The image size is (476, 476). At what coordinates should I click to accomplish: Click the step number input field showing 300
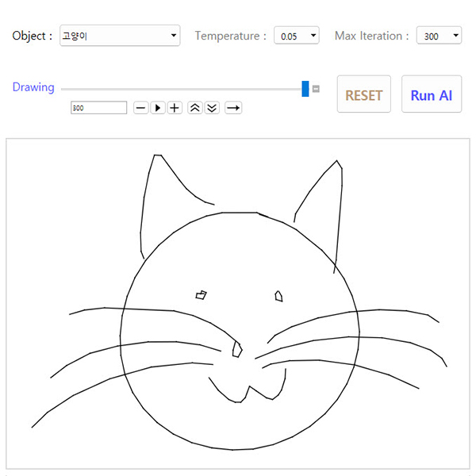98,108
